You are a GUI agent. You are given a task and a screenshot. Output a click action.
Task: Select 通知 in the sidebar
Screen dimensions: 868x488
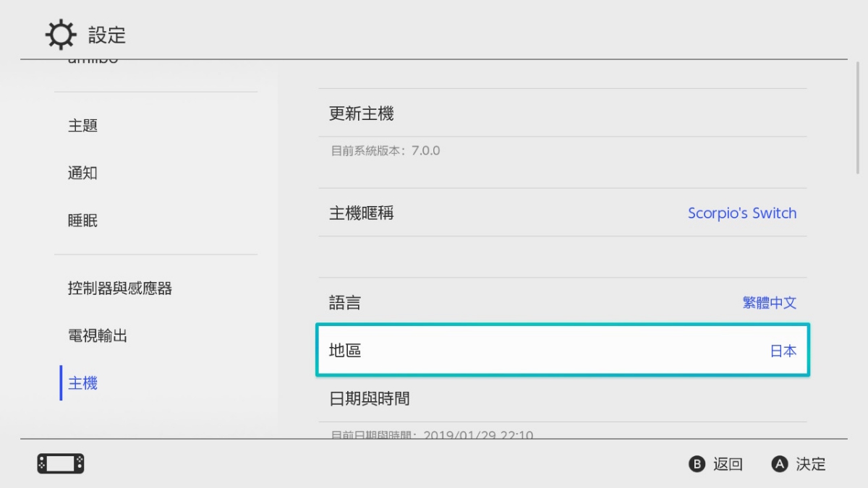click(83, 174)
